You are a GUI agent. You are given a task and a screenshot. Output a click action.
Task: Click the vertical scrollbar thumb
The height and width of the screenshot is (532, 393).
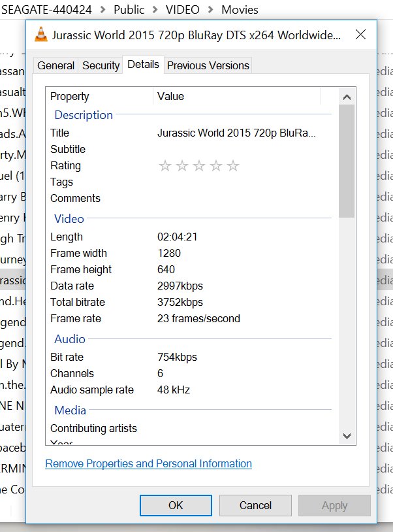[347, 161]
